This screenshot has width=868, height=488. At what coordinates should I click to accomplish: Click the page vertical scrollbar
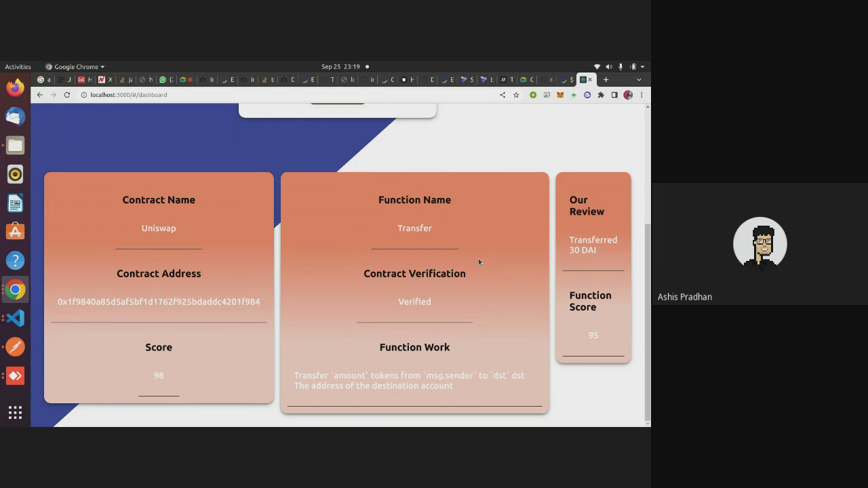pyautogui.click(x=647, y=322)
